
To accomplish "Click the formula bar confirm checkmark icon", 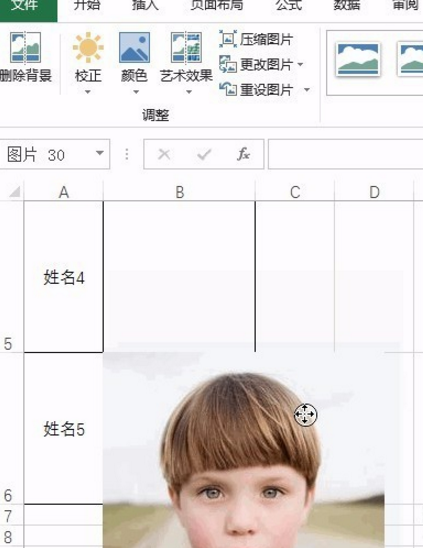I will coord(204,154).
